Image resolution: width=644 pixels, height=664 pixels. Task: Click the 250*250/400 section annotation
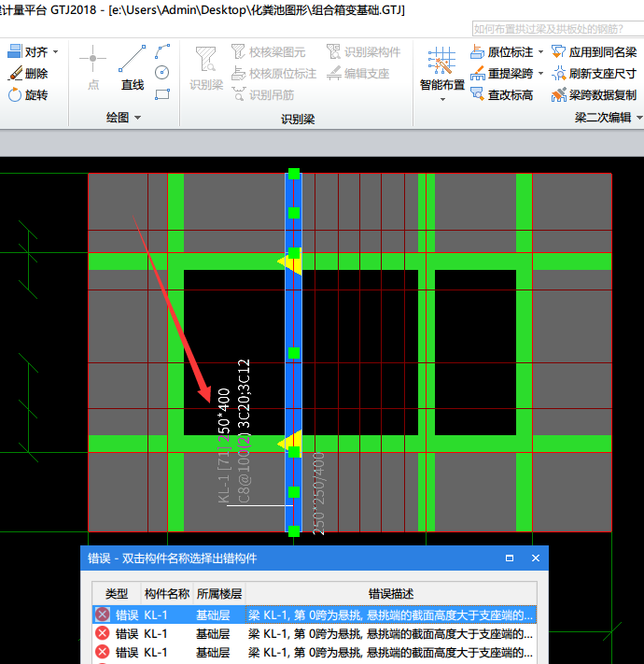pyautogui.click(x=318, y=494)
